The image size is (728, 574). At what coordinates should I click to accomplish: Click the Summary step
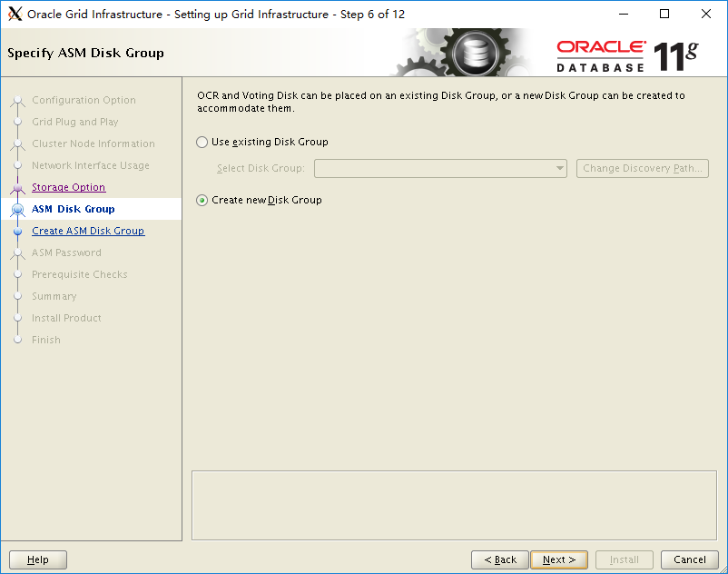[x=54, y=296]
